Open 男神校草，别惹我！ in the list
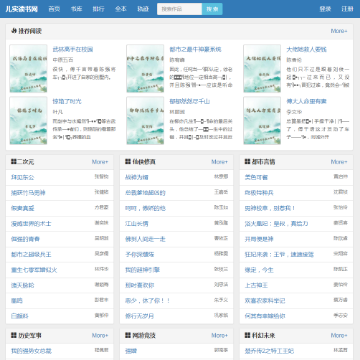This screenshot has height=360, width=360. pyautogui.click(x=270, y=208)
